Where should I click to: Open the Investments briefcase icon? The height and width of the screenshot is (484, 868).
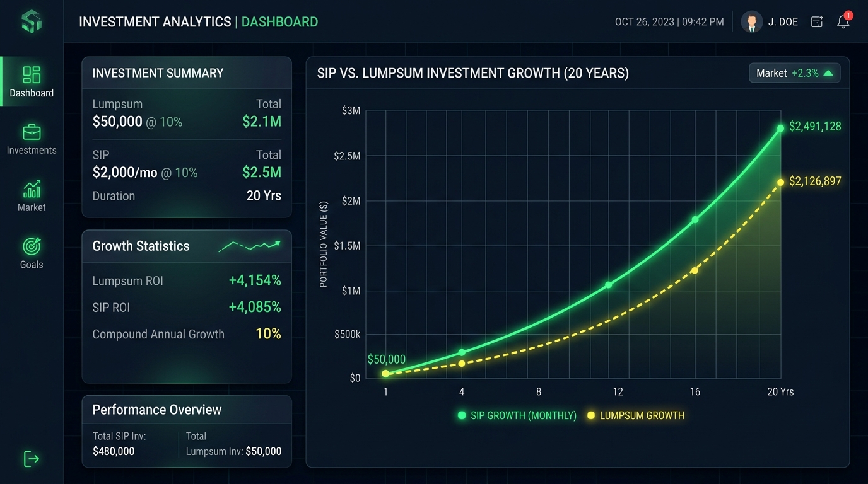point(32,132)
